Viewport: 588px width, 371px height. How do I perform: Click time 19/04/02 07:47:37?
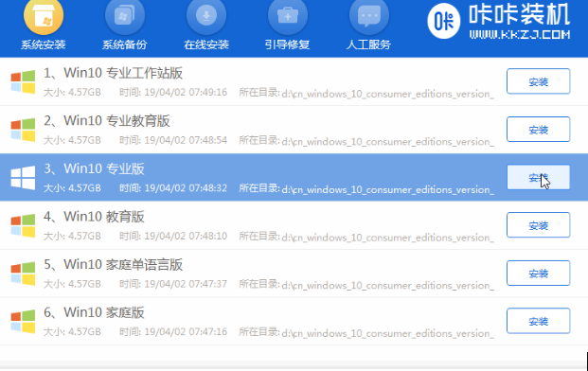(x=186, y=284)
